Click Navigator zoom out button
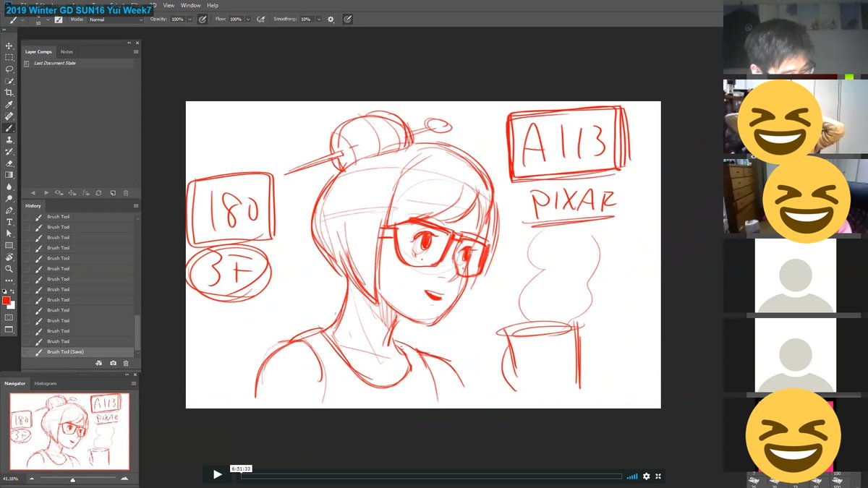Viewport: 868px width, 488px height. tap(31, 479)
